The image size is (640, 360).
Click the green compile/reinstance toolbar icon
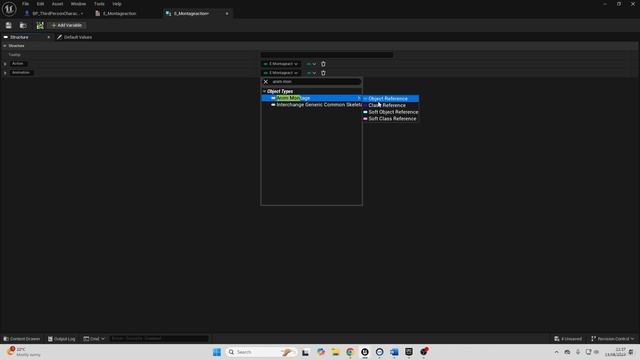click(40, 25)
